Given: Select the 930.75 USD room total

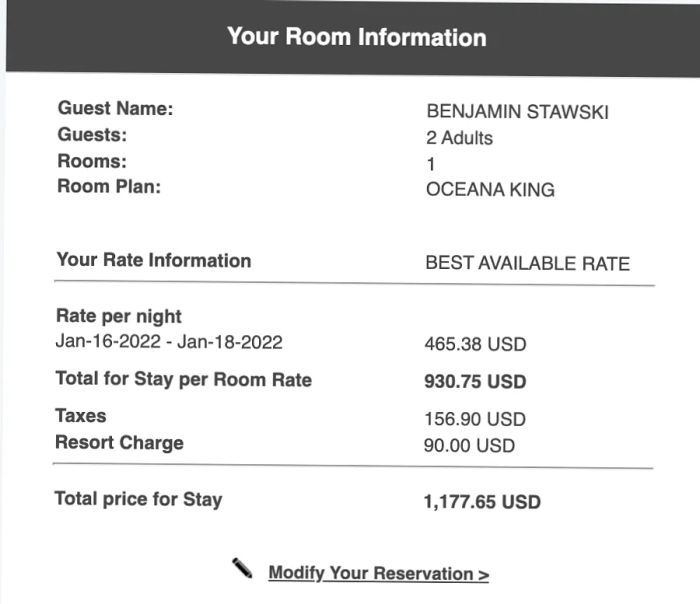Looking at the screenshot, I should tap(475, 382).
